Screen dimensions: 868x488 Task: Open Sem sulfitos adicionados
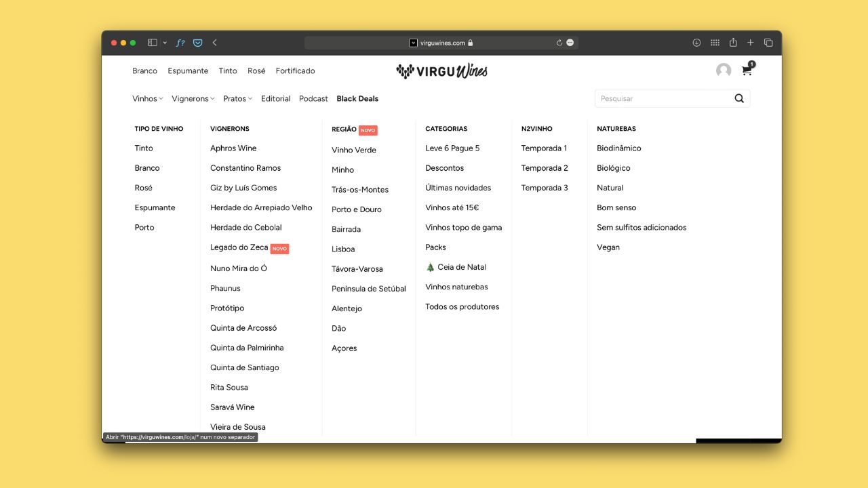pyautogui.click(x=642, y=227)
